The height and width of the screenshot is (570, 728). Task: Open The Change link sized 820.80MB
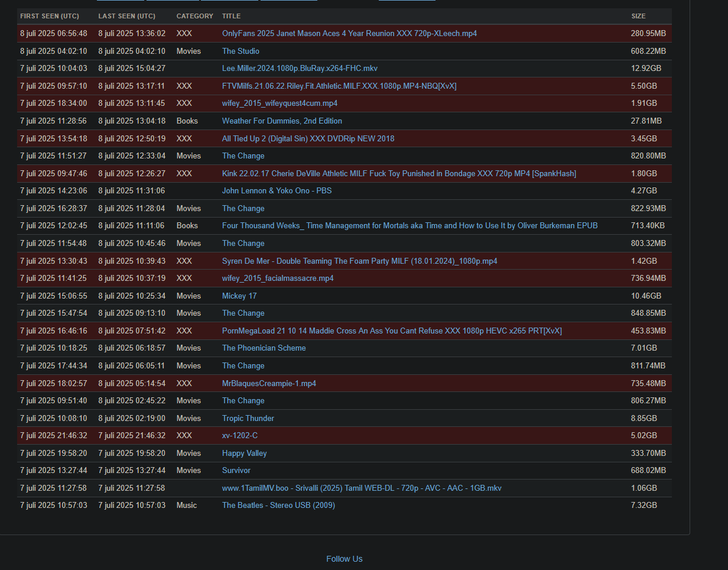click(x=243, y=156)
